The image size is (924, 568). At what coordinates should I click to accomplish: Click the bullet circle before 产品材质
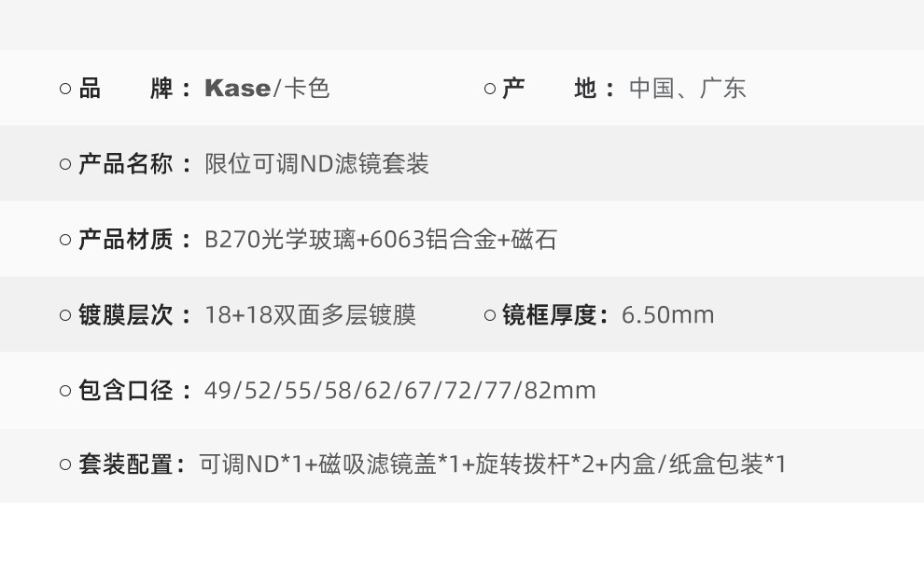pyautogui.click(x=65, y=241)
